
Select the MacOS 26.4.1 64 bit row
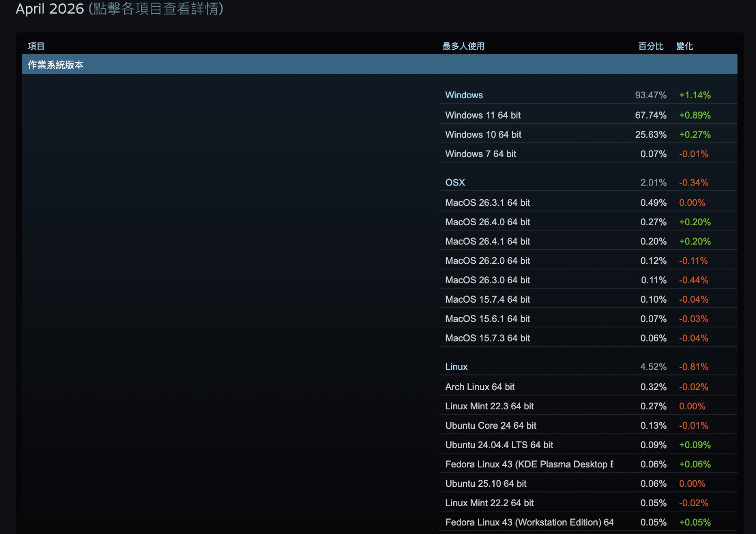point(588,241)
